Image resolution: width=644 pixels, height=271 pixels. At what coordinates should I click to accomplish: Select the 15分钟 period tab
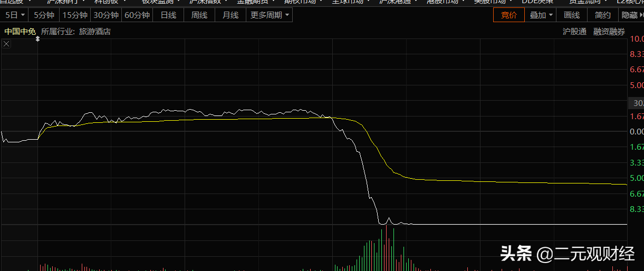(x=75, y=15)
